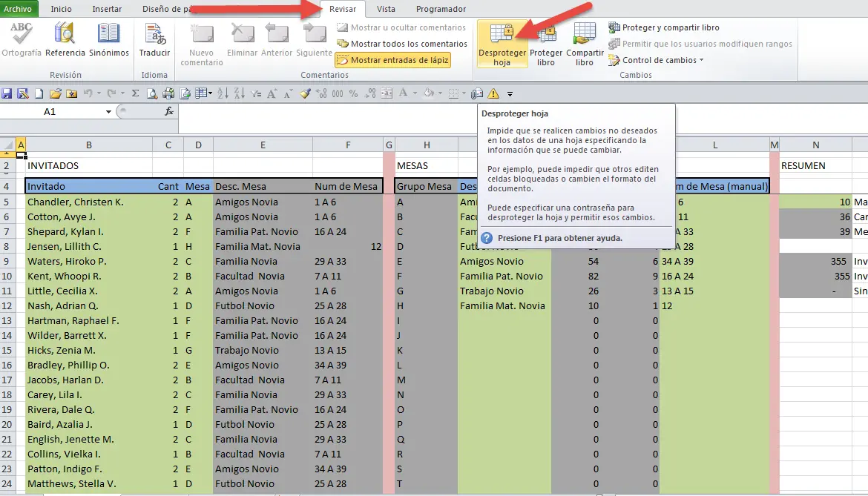Click Permitir que los usuarios modifiquen rangos
Viewport: 868px width, 496px height.
[700, 44]
